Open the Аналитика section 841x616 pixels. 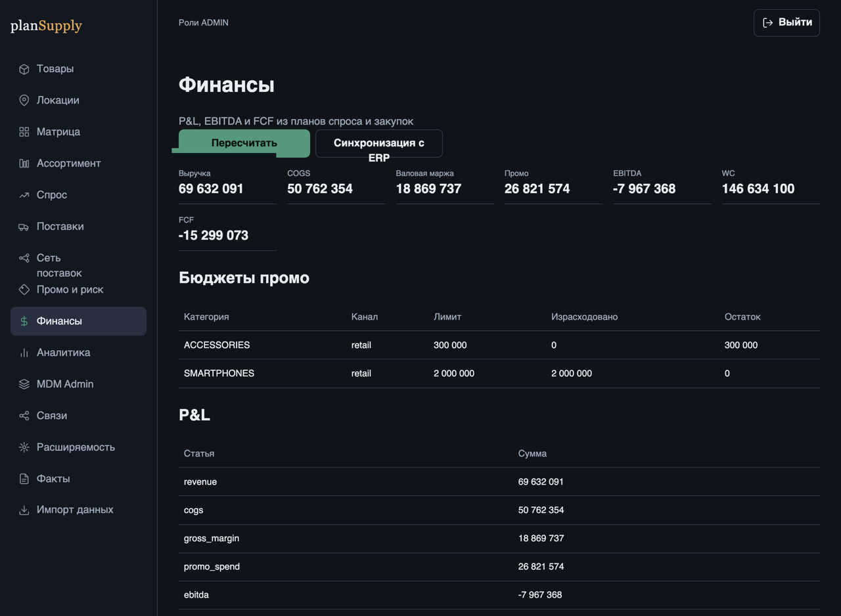(78, 353)
